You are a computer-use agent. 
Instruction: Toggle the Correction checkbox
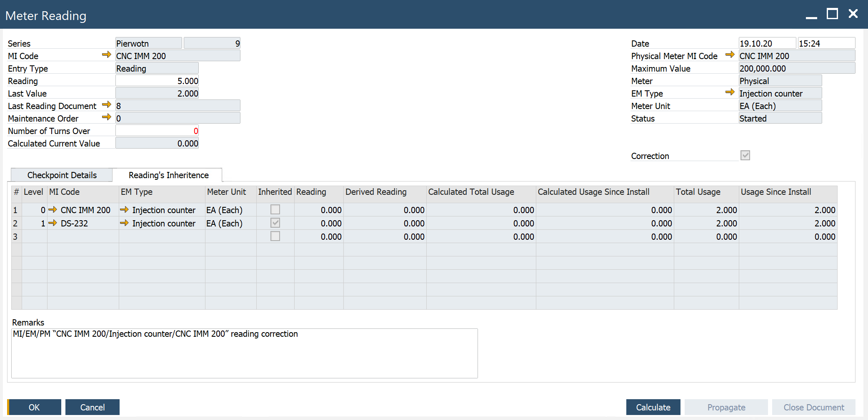[x=745, y=155]
